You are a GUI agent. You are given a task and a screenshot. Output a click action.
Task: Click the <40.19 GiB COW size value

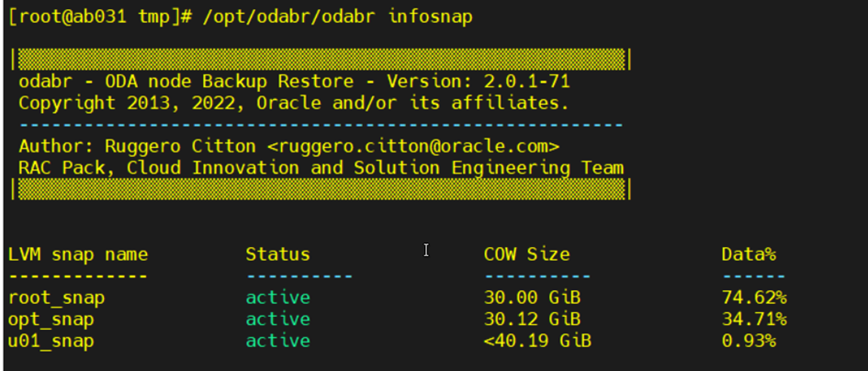click(537, 341)
